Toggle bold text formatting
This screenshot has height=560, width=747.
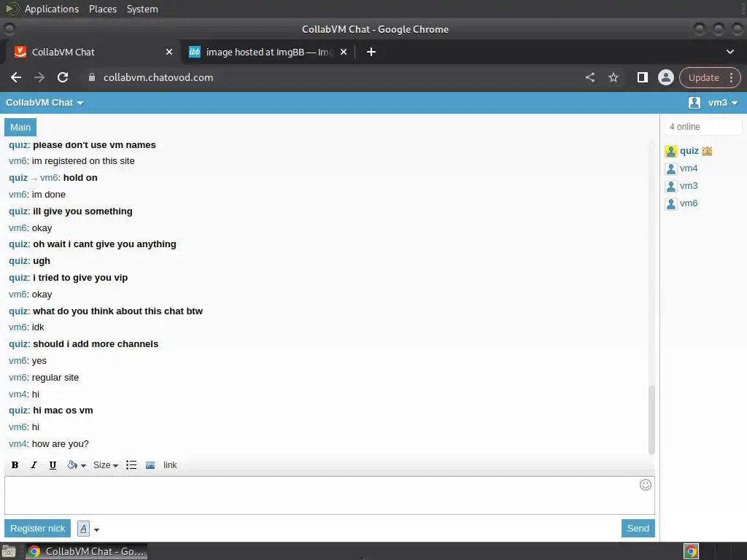click(15, 465)
